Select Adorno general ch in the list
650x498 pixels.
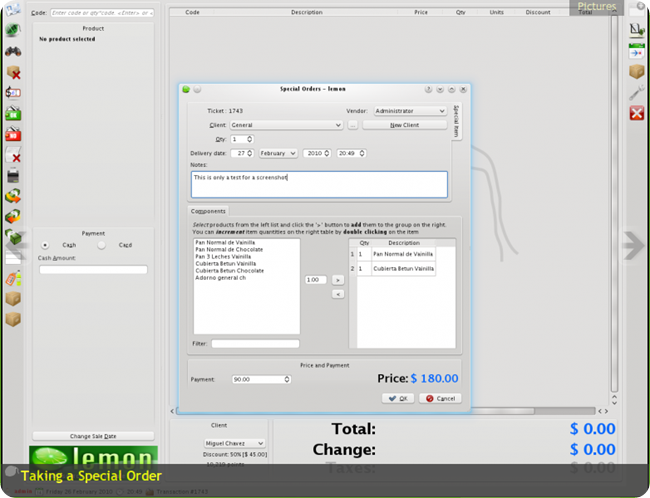(x=221, y=278)
